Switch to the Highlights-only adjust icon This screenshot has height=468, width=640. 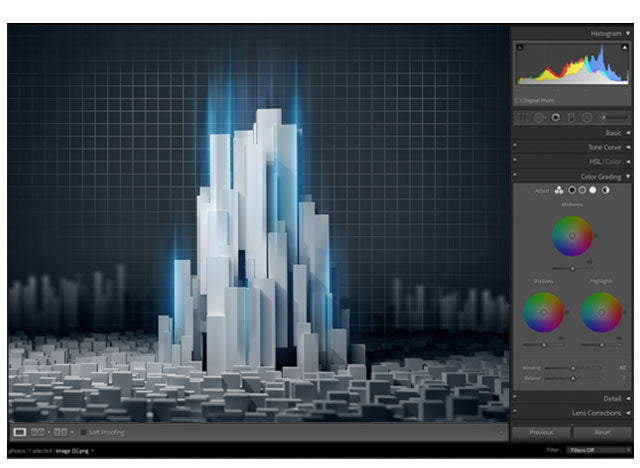(594, 189)
